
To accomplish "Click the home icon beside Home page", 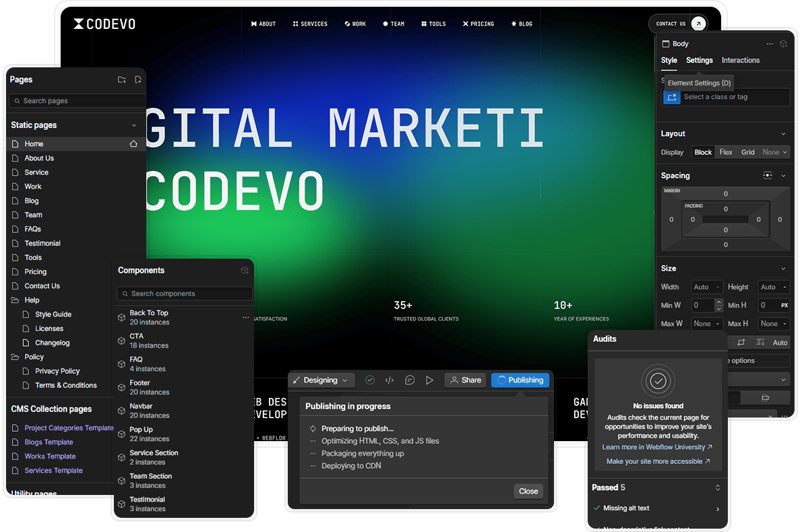I will (x=133, y=144).
